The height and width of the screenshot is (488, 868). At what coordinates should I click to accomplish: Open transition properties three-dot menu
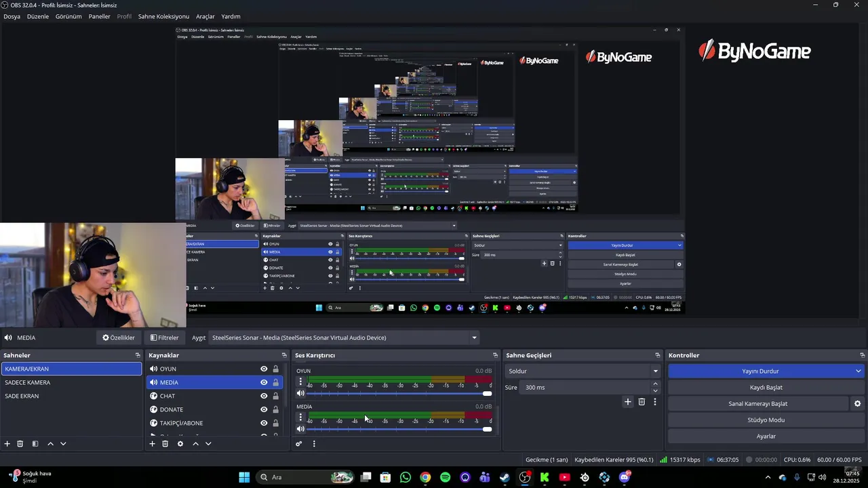pyautogui.click(x=655, y=402)
